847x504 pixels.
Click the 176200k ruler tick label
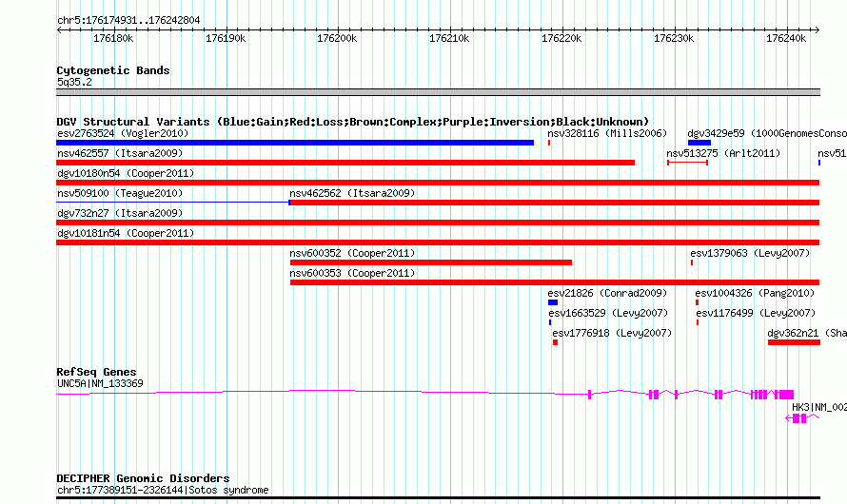click(337, 38)
